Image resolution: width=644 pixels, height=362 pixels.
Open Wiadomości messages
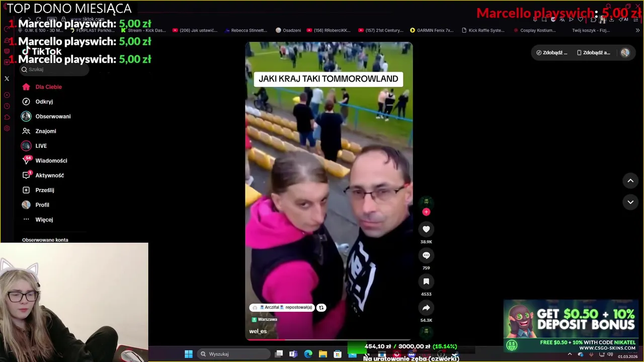coord(51,161)
